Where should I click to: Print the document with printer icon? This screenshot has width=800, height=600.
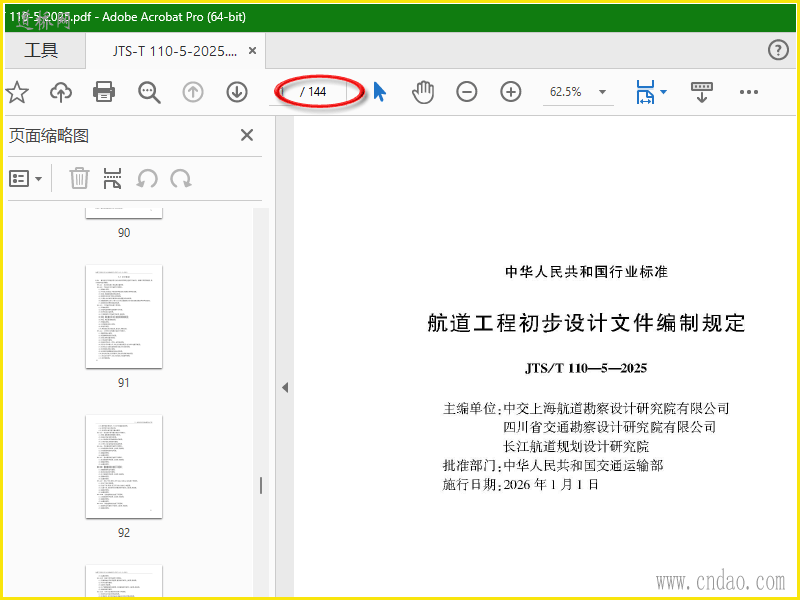coord(104,92)
